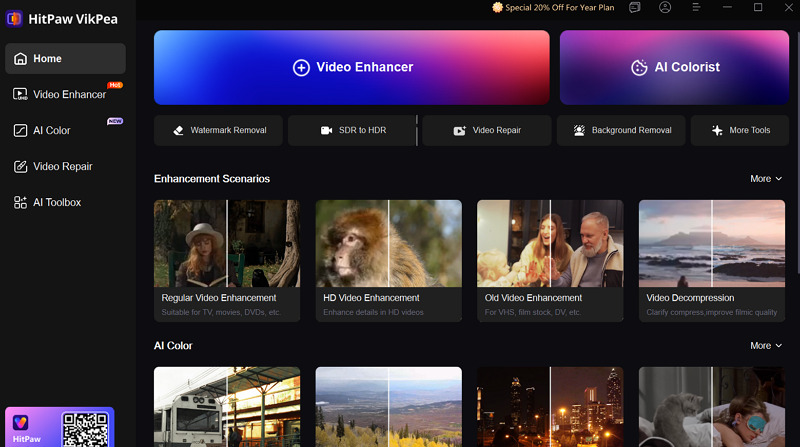This screenshot has height=447, width=800.
Task: Select Home in the sidebar
Action: (x=65, y=59)
